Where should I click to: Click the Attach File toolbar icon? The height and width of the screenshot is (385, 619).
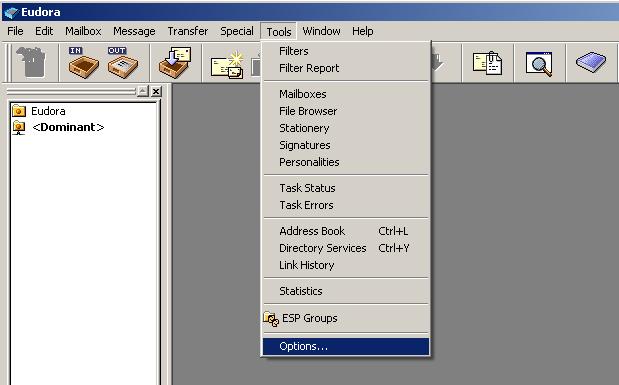click(x=488, y=63)
